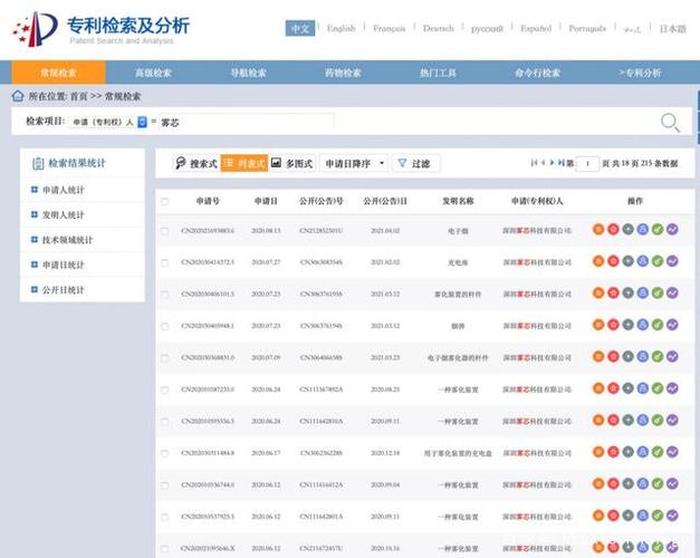The image size is (700, 558).
Task: Click the home icon in breadcrumb
Action: pos(18,96)
